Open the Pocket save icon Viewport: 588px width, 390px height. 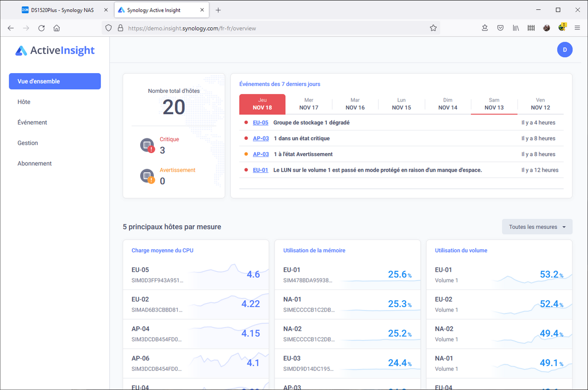tap(500, 28)
